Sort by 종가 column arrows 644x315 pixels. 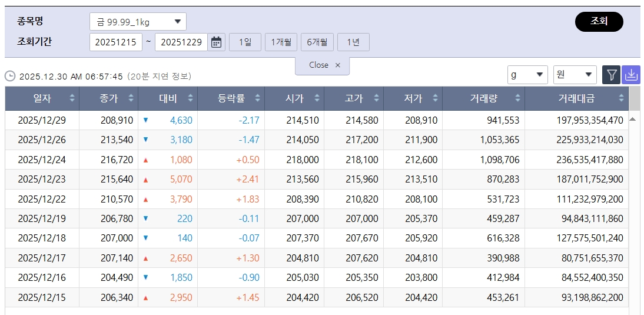coord(131,98)
